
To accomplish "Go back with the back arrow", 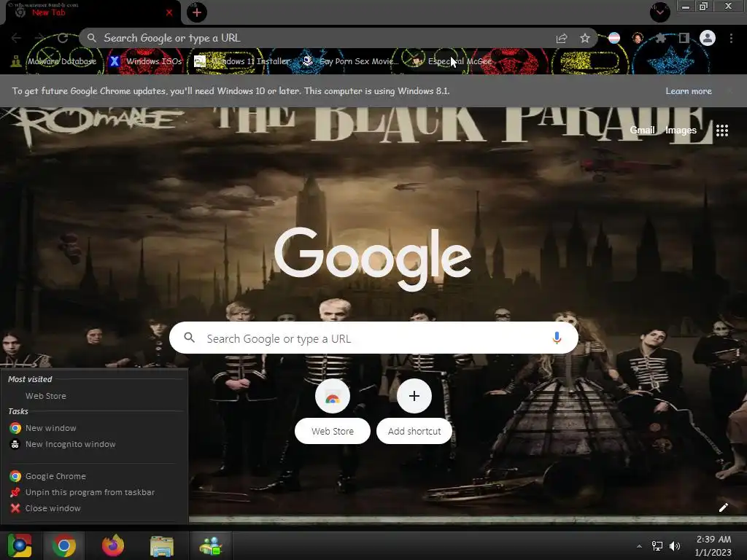I will (x=16, y=38).
